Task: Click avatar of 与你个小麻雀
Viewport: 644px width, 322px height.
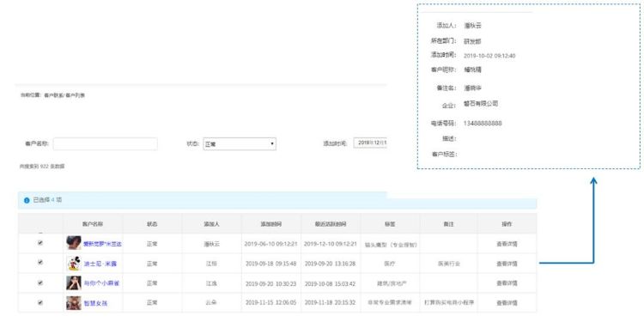Action: pyautogui.click(x=74, y=283)
